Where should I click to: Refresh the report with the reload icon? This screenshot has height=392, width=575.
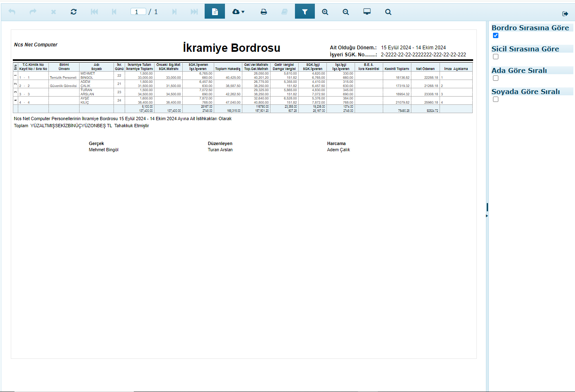coord(73,12)
